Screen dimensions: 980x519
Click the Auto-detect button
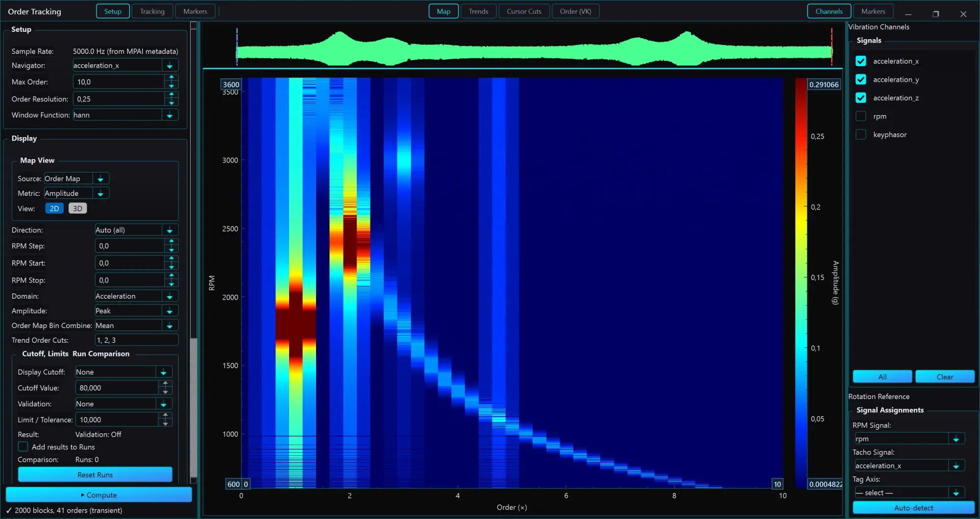pos(913,508)
